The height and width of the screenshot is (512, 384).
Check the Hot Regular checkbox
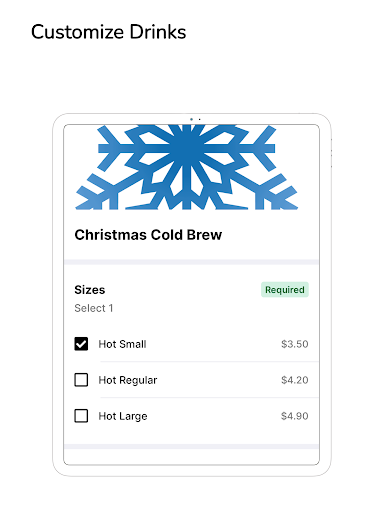click(81, 380)
